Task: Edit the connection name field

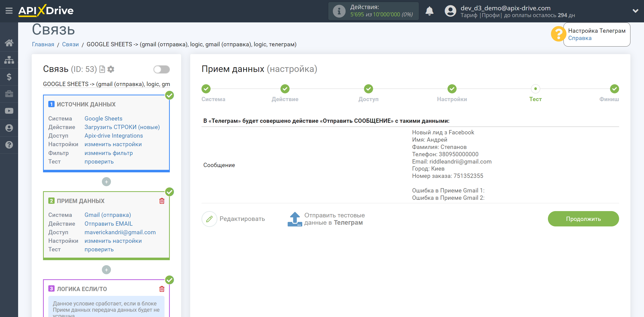Action: 106,84
